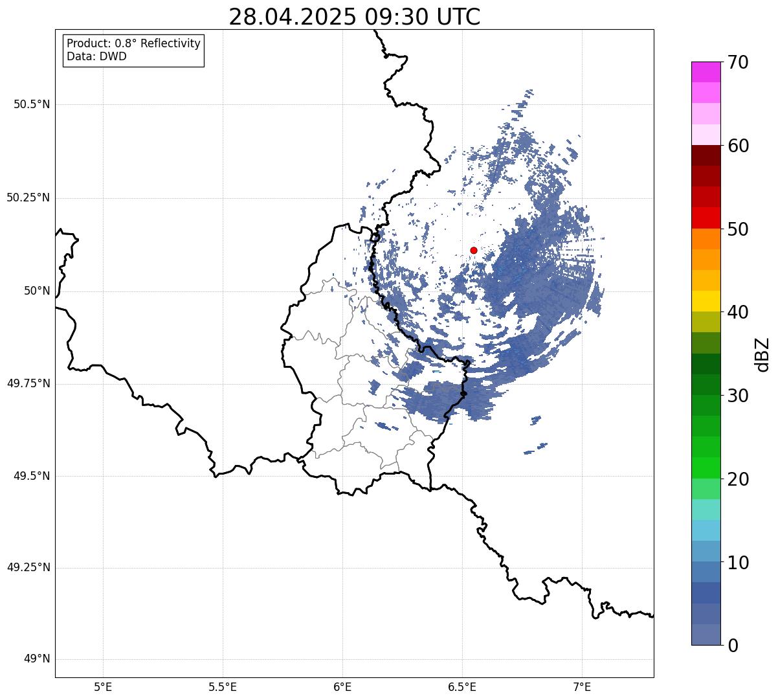Click the orange colorbar segment below 50
Viewport: 778px width, 700px height.
click(x=706, y=239)
